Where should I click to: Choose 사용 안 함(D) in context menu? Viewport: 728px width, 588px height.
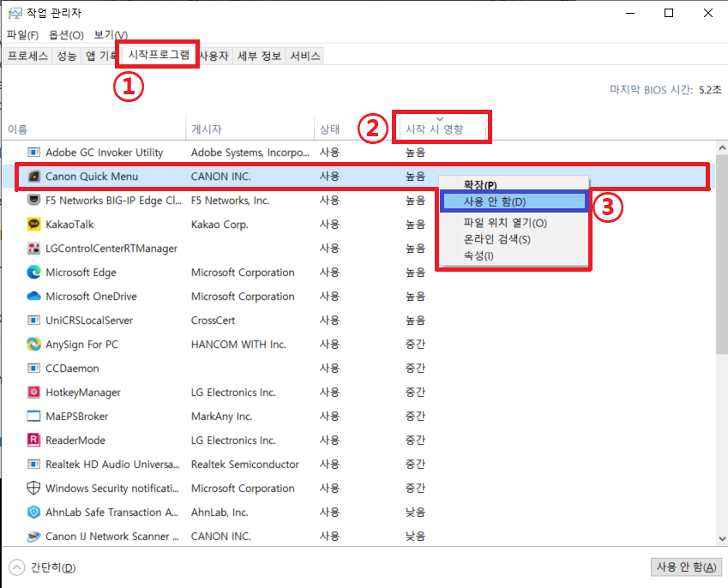point(514,202)
